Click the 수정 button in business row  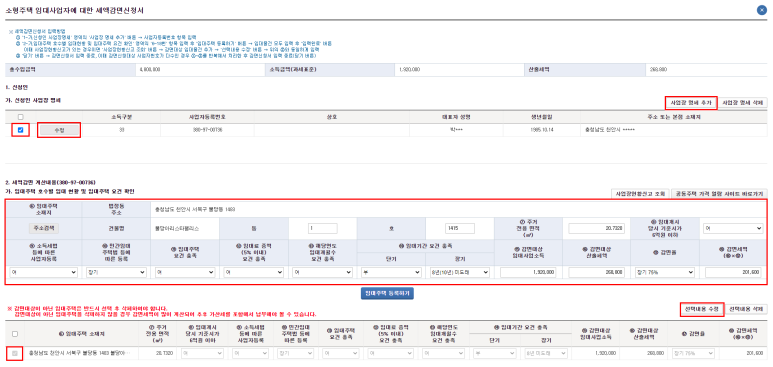click(x=59, y=130)
